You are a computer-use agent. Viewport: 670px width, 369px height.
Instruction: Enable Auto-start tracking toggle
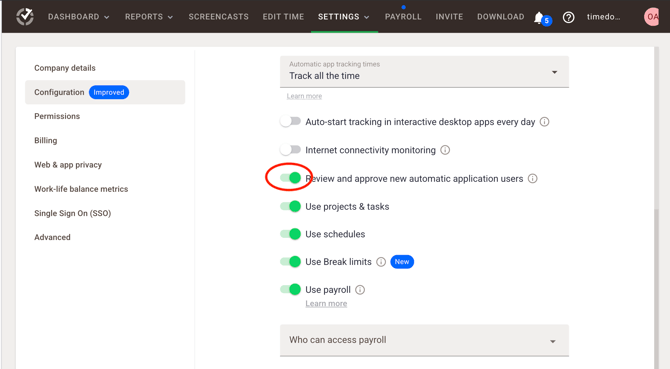click(291, 122)
